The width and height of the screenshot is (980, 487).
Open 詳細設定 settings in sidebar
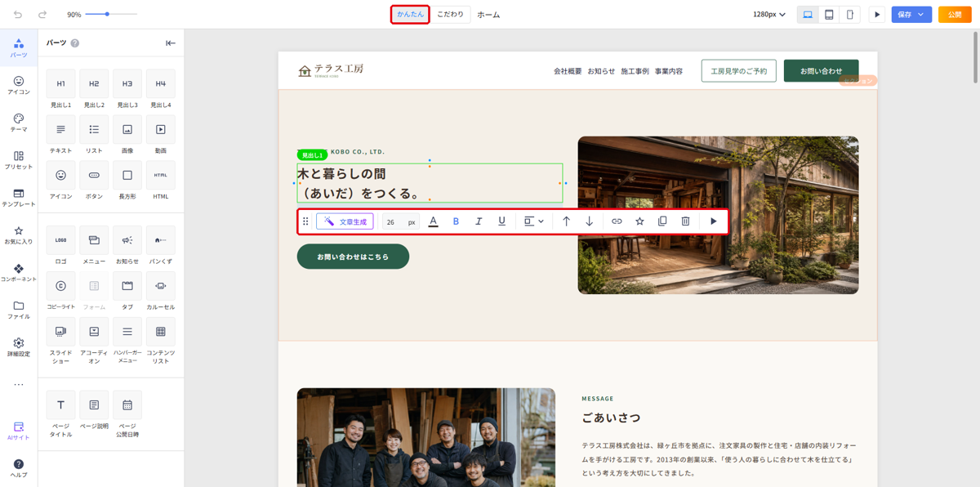point(19,348)
